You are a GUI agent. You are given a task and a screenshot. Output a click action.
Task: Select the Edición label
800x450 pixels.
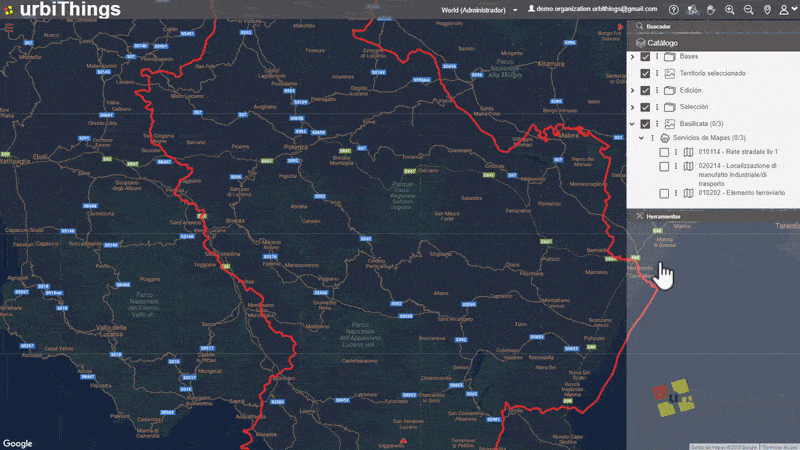[x=690, y=90]
